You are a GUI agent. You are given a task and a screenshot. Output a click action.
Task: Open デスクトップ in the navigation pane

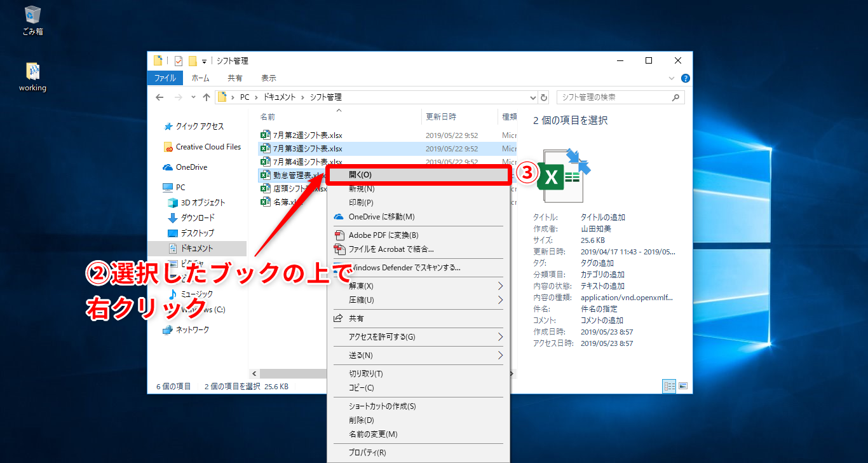click(x=191, y=233)
